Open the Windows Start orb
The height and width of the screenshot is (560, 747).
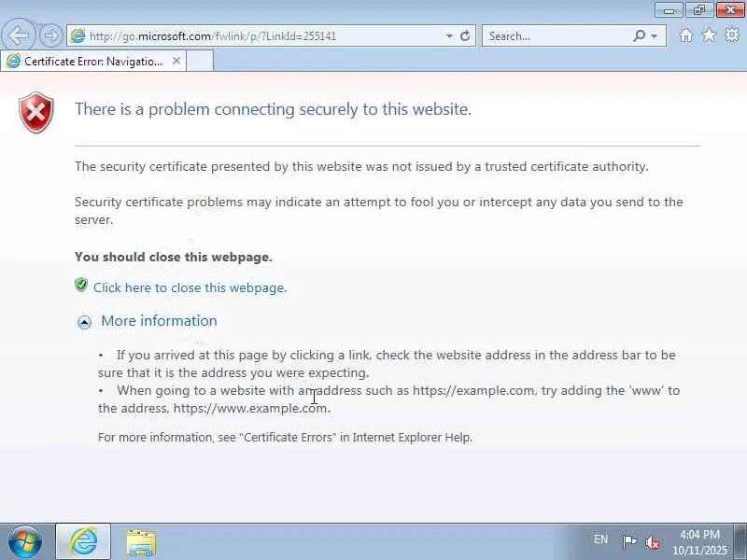click(x=25, y=542)
